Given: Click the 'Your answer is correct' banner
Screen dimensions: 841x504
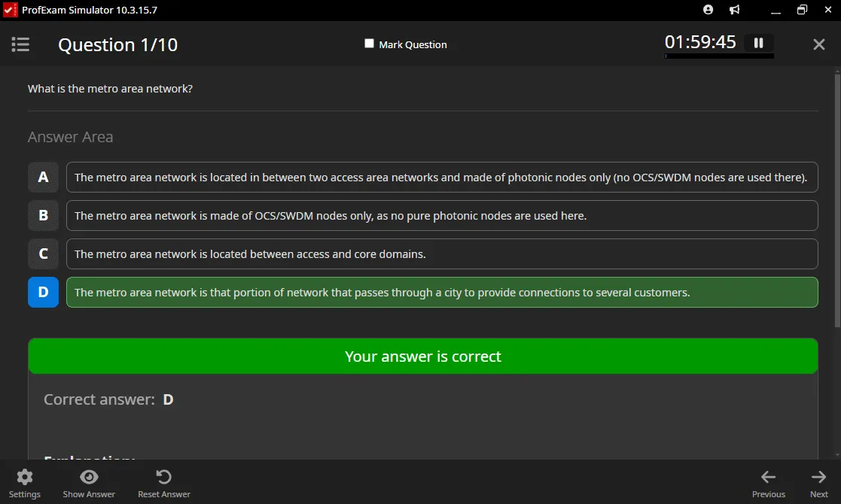Looking at the screenshot, I should pyautogui.click(x=422, y=356).
